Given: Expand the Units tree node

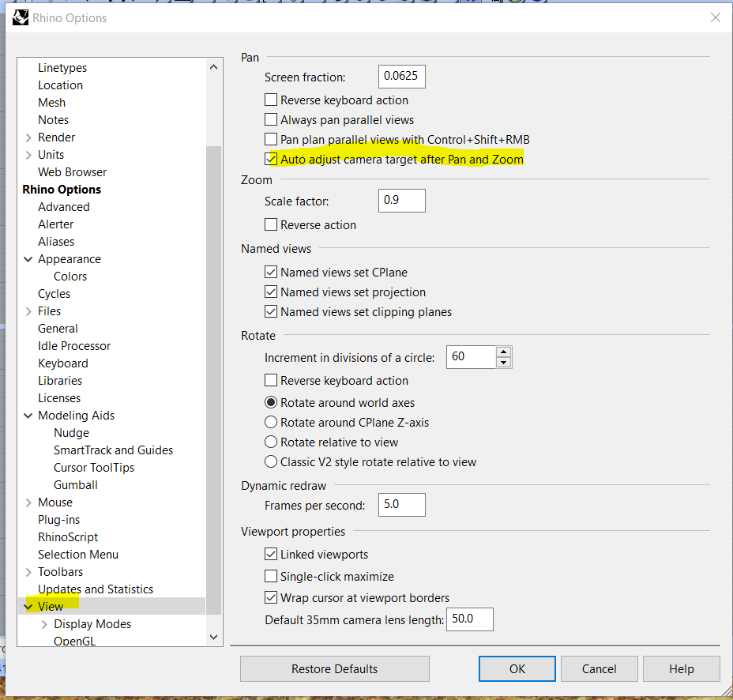Looking at the screenshot, I should (28, 155).
